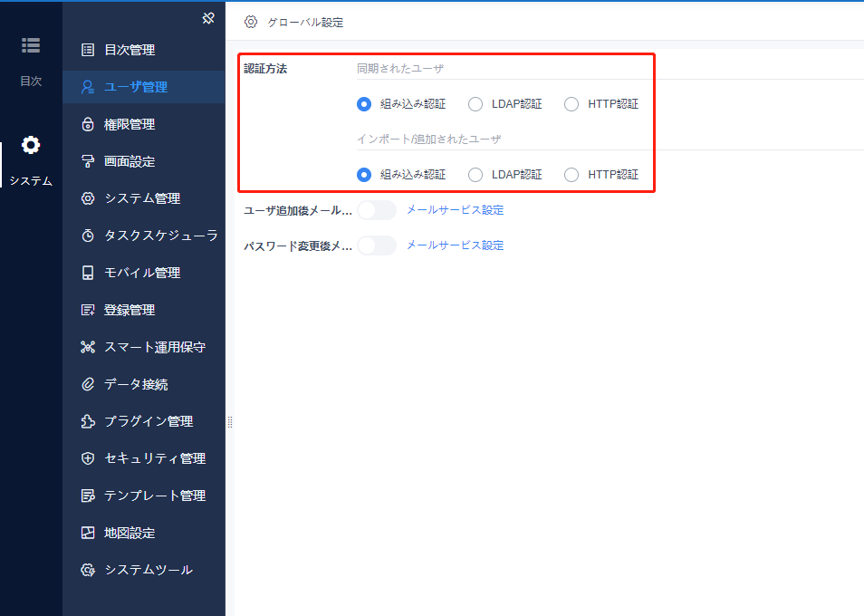Click the インポート/追加されたユーザ heading
864x616 pixels.
click(x=428, y=140)
